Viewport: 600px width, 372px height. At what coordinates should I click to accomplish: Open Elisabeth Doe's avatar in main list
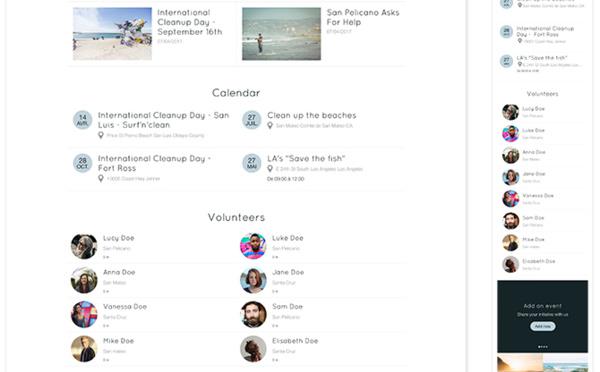[x=253, y=349]
